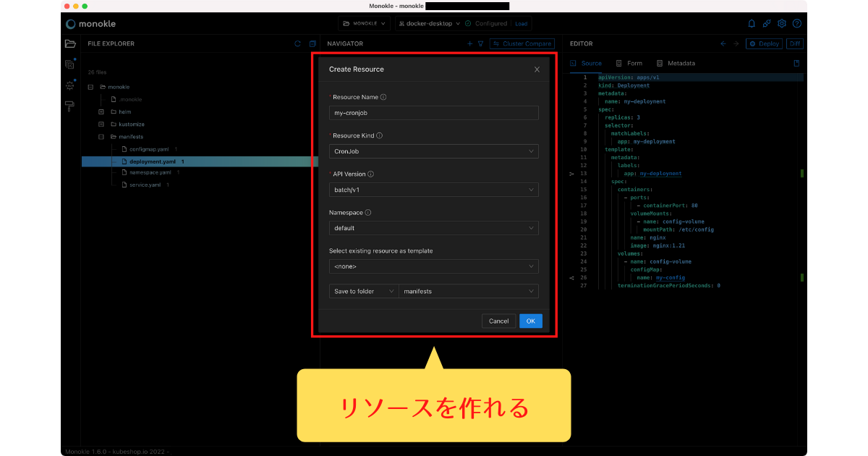
Task: Switch to the Form tab
Action: click(629, 63)
